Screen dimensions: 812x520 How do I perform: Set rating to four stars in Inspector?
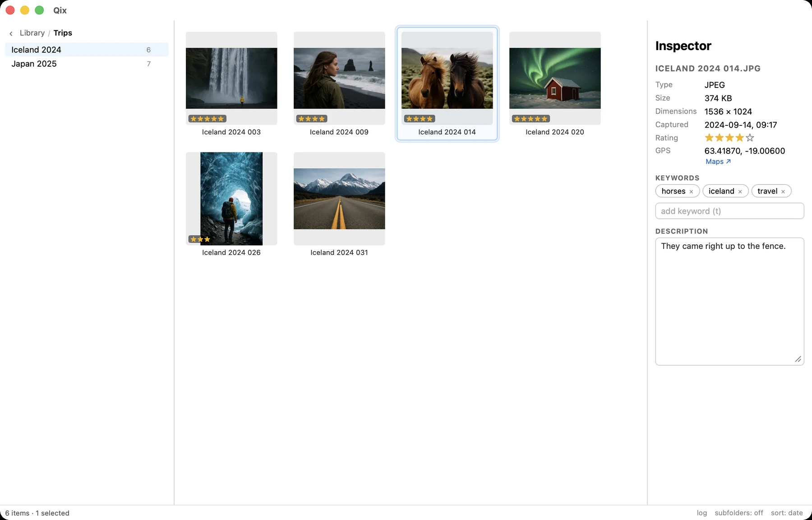740,138
